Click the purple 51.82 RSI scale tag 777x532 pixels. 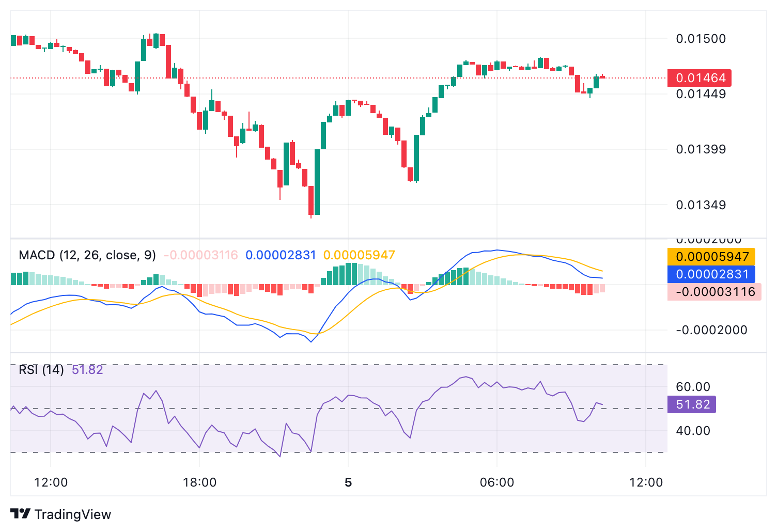click(692, 404)
